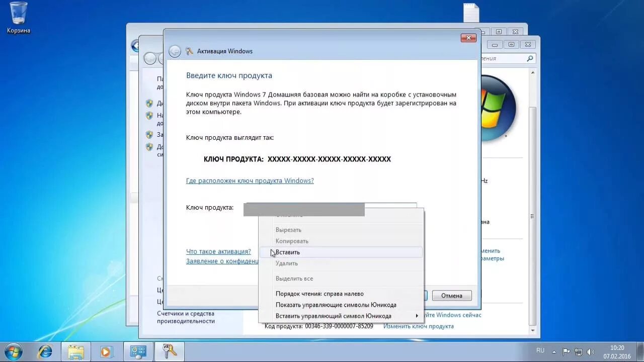
Task: Click the keys icon in the activation title bar
Action: pyautogui.click(x=189, y=51)
